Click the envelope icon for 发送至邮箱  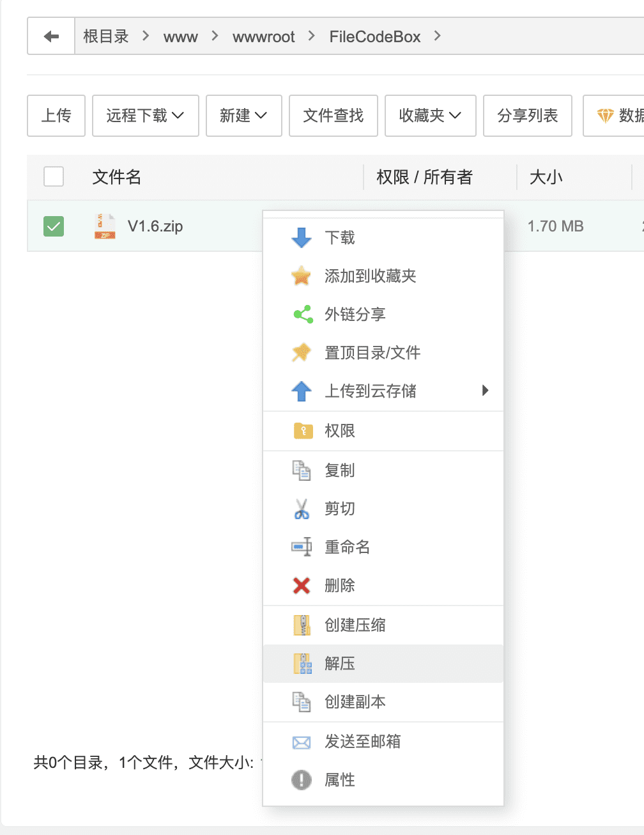click(x=301, y=742)
